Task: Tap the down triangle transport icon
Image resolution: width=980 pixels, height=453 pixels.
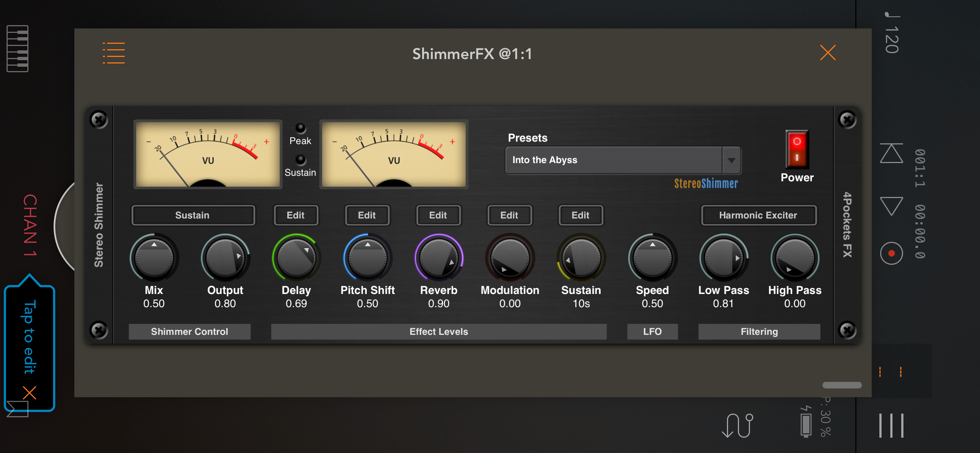Action: pyautogui.click(x=891, y=206)
